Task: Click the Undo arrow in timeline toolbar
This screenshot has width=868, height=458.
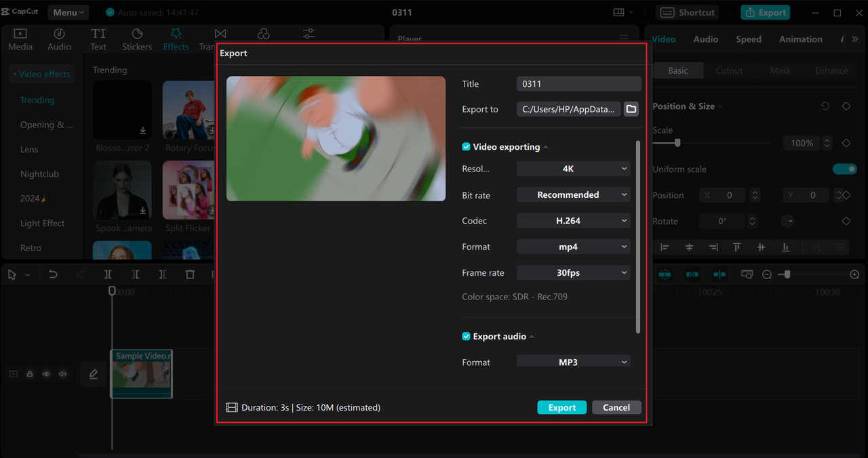Action: tap(53, 274)
